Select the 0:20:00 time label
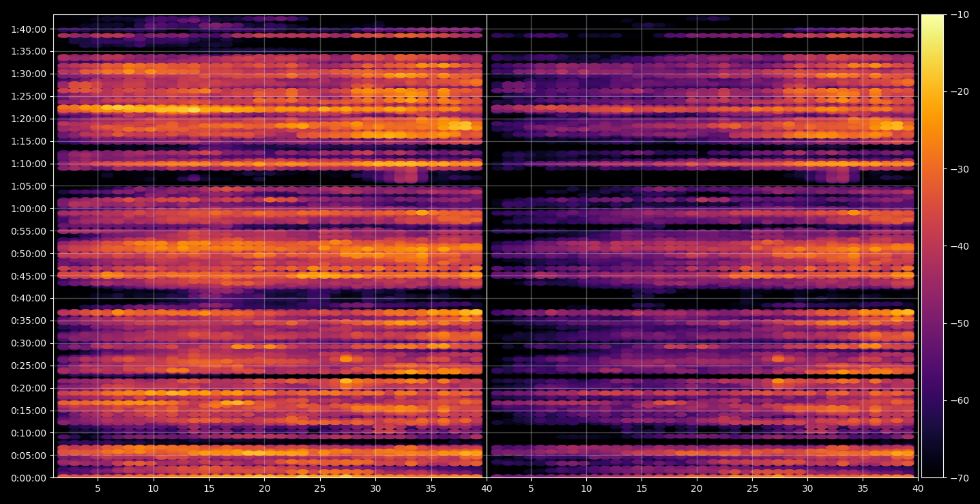 click(29, 388)
